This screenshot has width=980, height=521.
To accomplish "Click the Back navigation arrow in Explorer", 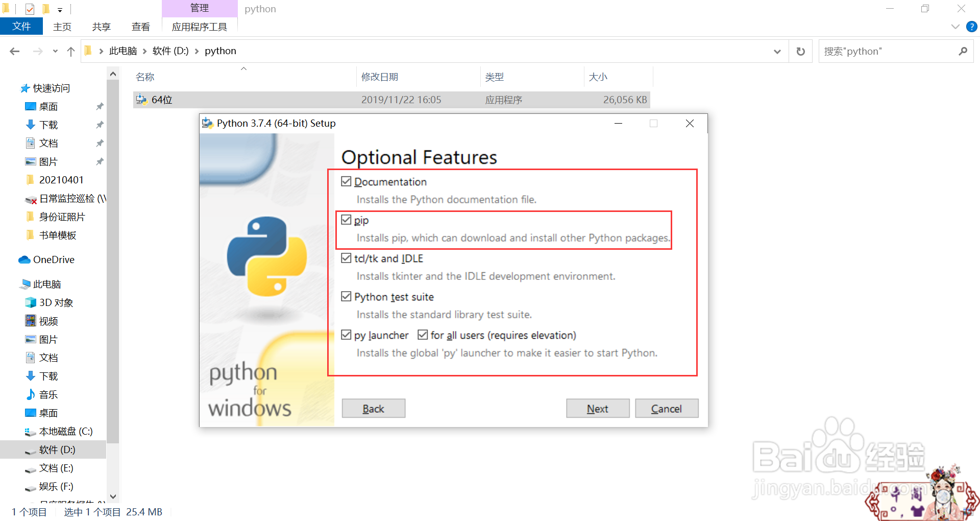I will [x=15, y=51].
